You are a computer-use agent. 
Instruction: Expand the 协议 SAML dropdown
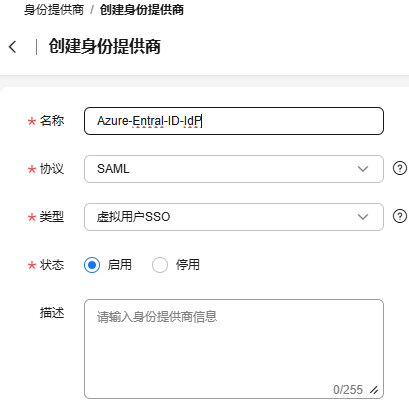(x=234, y=169)
